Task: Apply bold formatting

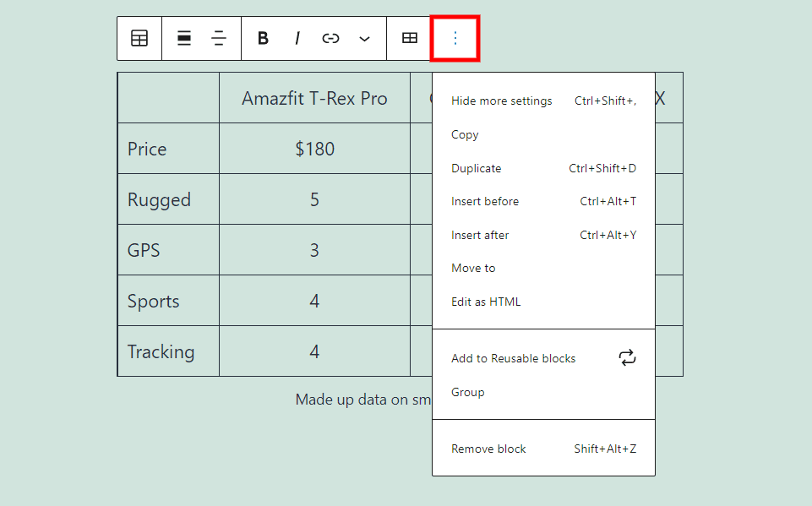Action: pyautogui.click(x=263, y=38)
